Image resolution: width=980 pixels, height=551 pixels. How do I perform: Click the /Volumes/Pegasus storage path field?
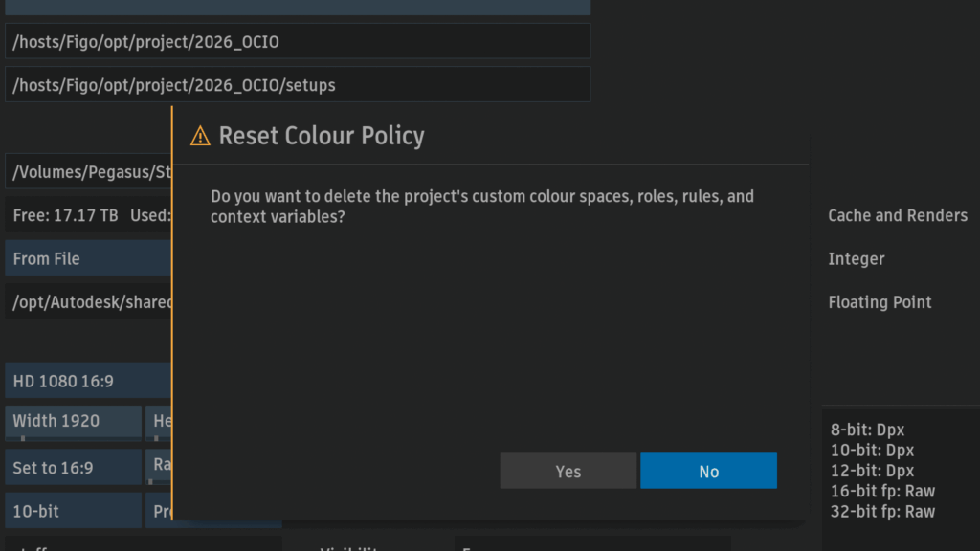point(88,171)
